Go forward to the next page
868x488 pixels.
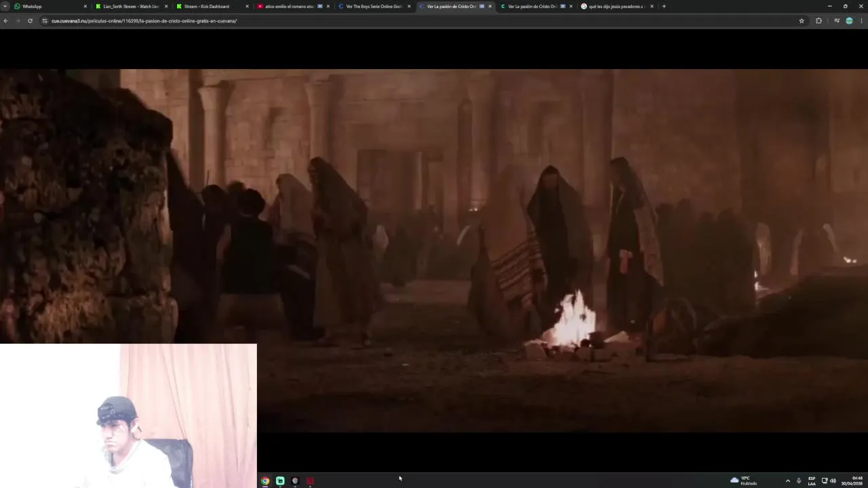pos(18,21)
